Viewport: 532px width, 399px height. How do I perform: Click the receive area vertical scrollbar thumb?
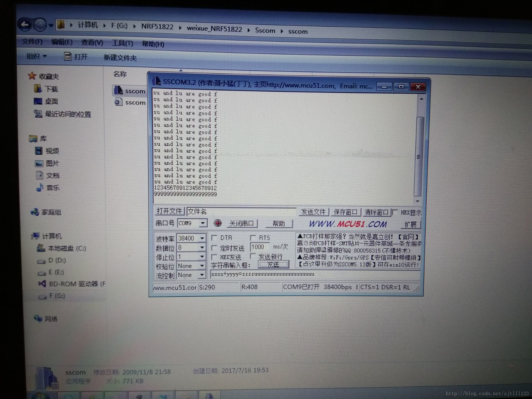click(419, 157)
